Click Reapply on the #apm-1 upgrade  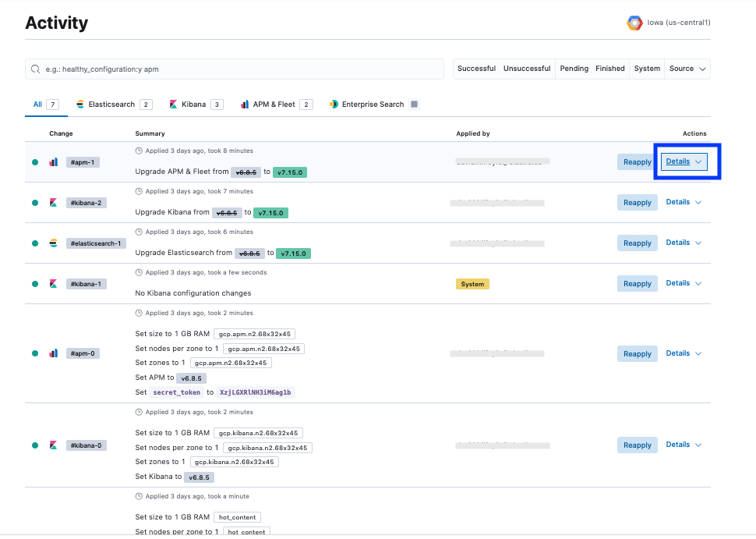click(x=637, y=161)
